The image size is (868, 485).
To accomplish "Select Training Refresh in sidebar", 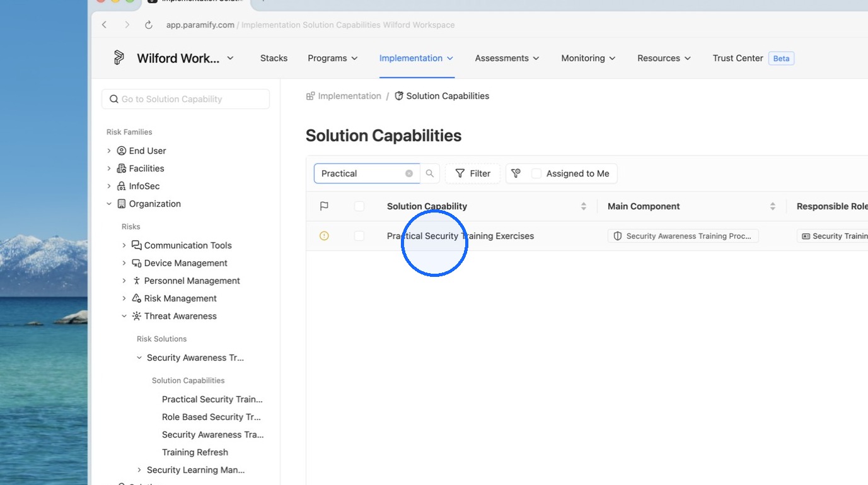I will coord(195,452).
